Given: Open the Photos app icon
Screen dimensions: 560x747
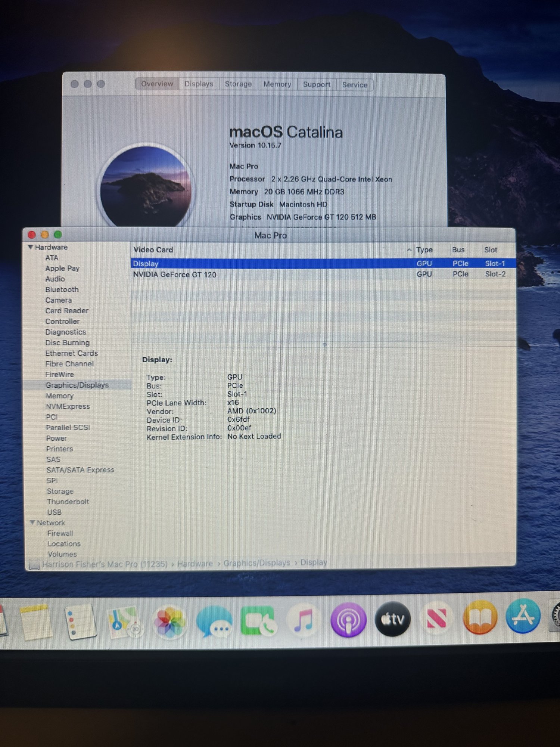Looking at the screenshot, I should click(170, 622).
